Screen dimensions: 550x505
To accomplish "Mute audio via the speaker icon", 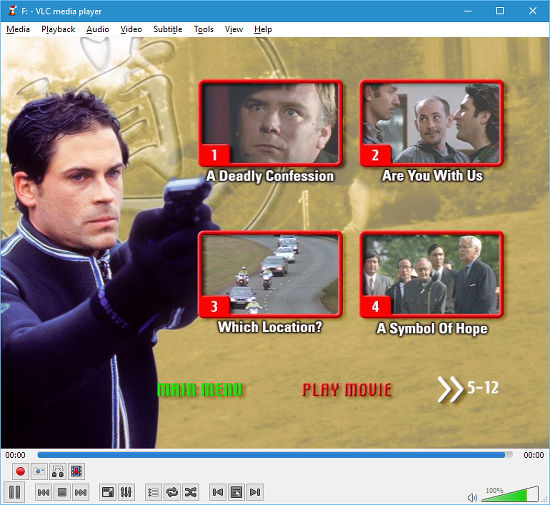I will [472, 497].
